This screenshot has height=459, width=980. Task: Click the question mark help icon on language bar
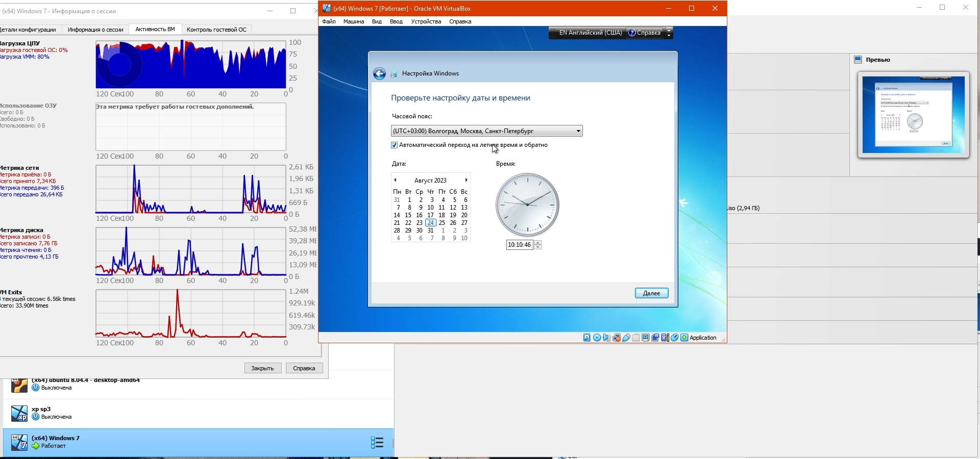632,33
